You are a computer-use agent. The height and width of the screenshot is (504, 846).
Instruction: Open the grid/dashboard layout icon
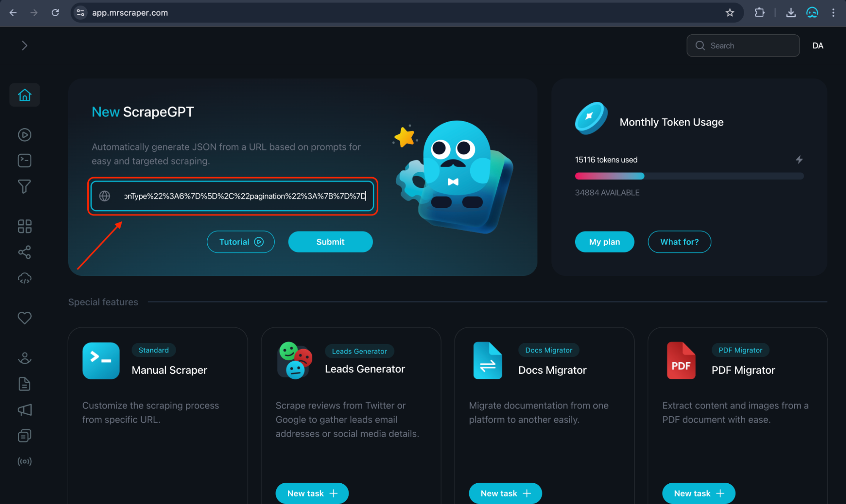(x=25, y=227)
